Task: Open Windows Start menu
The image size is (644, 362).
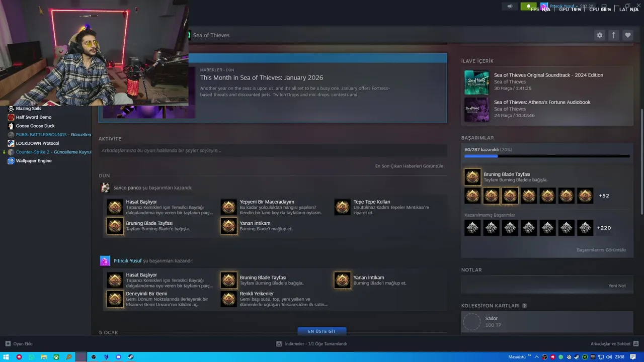Action: pos(7,357)
